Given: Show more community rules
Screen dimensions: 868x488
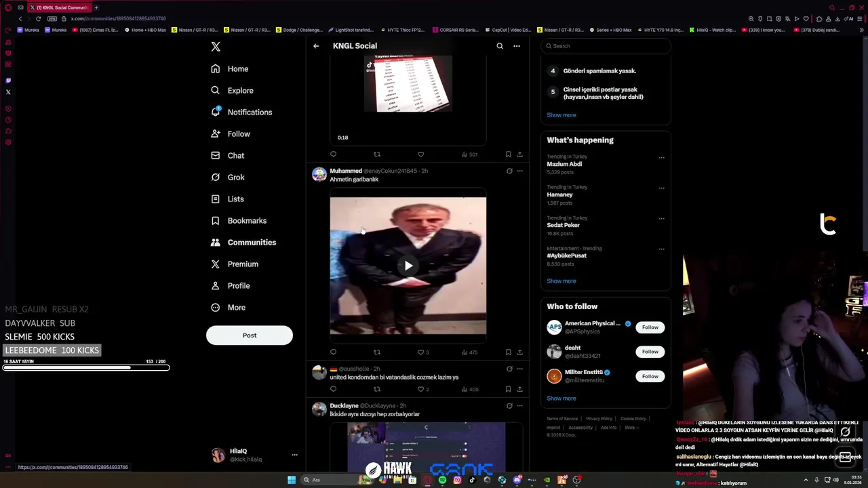Looking at the screenshot, I should tap(561, 115).
